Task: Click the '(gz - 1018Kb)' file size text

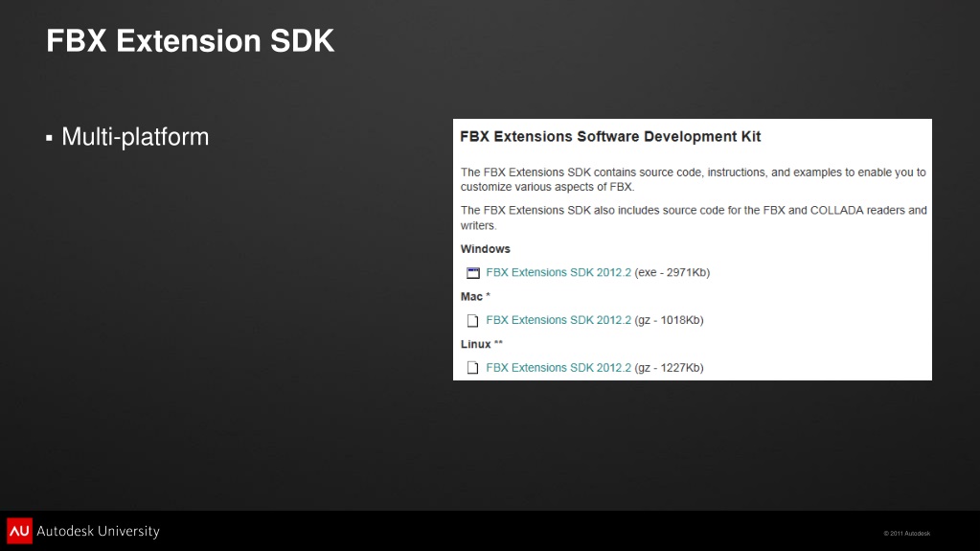Action: coord(669,320)
